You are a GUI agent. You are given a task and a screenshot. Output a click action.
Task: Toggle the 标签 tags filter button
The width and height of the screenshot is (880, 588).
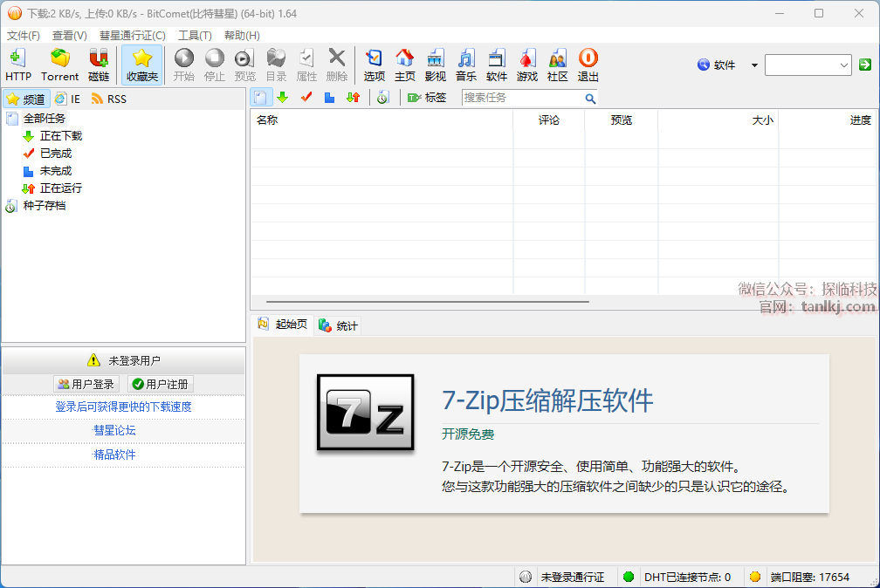pyautogui.click(x=427, y=98)
